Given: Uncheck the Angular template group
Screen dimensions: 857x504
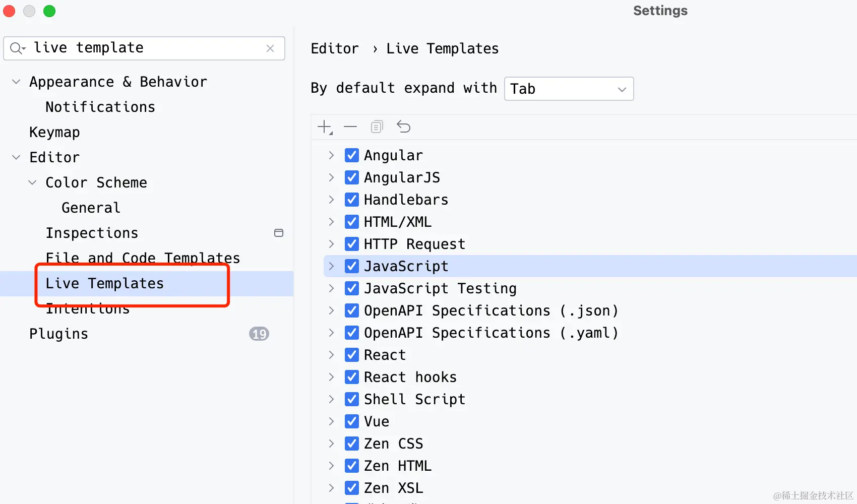Looking at the screenshot, I should (352, 155).
